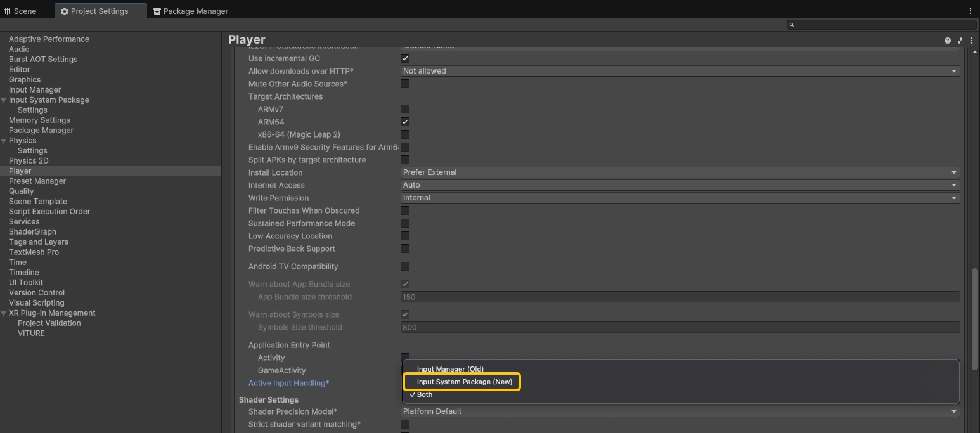Screen dimensions: 980x433
Task: Open the Player settings help icon
Action: click(947, 41)
